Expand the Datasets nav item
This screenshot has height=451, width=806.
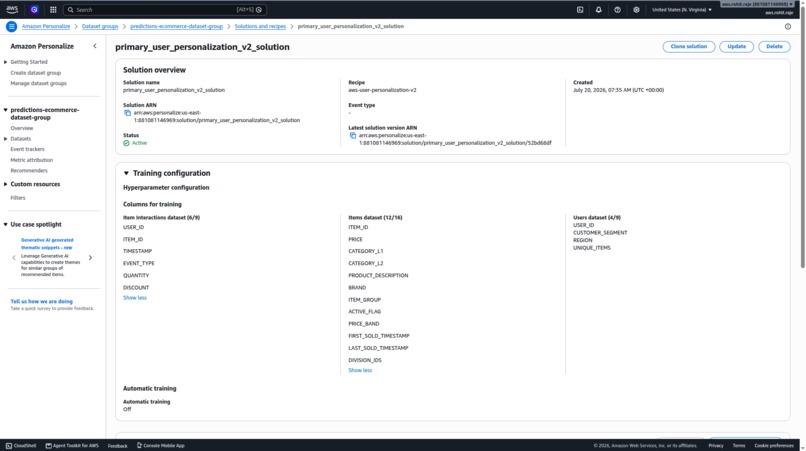point(6,139)
